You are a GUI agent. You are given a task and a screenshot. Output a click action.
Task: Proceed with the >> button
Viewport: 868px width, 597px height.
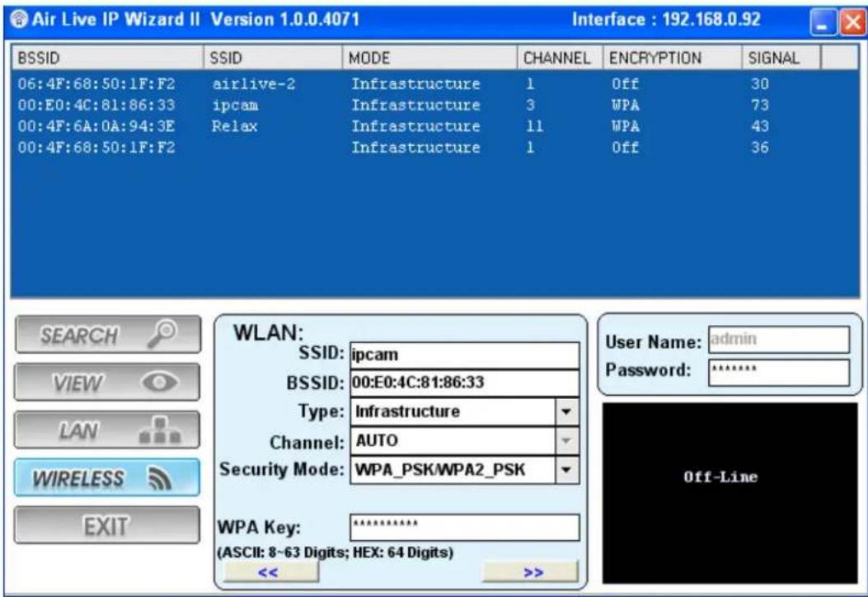coord(530,572)
